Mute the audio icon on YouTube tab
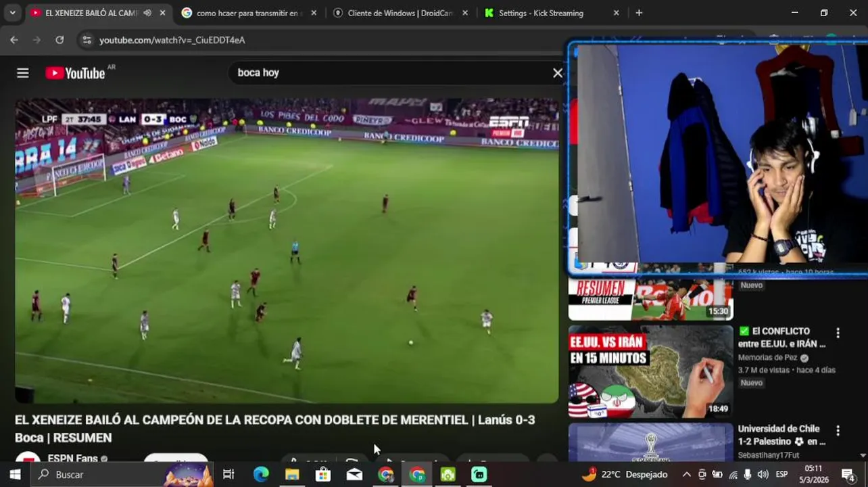This screenshot has width=868, height=487. [x=147, y=13]
